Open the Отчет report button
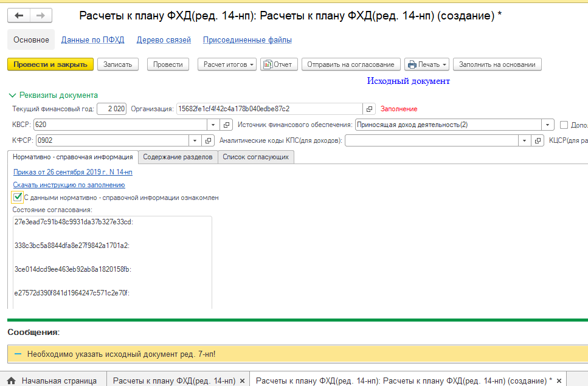 coord(277,64)
